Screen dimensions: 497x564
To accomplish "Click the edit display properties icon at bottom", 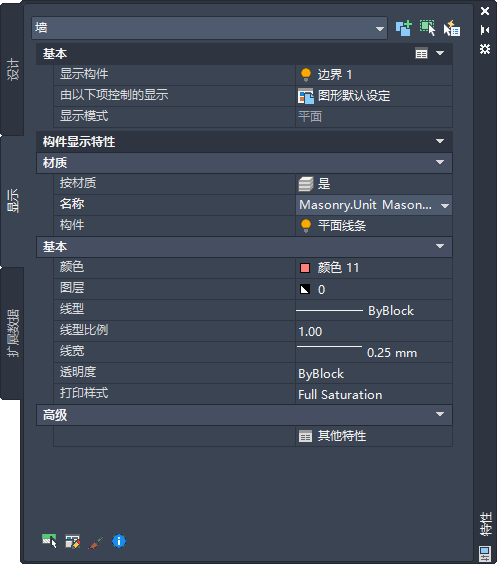I will pos(72,541).
